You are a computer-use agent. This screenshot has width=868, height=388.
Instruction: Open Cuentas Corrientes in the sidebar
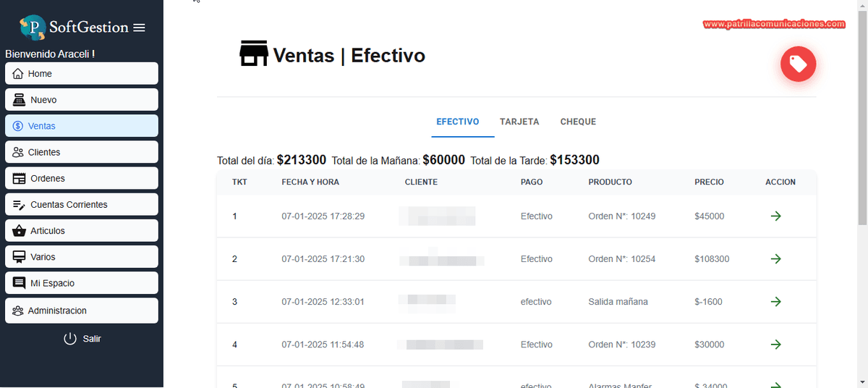pos(82,204)
